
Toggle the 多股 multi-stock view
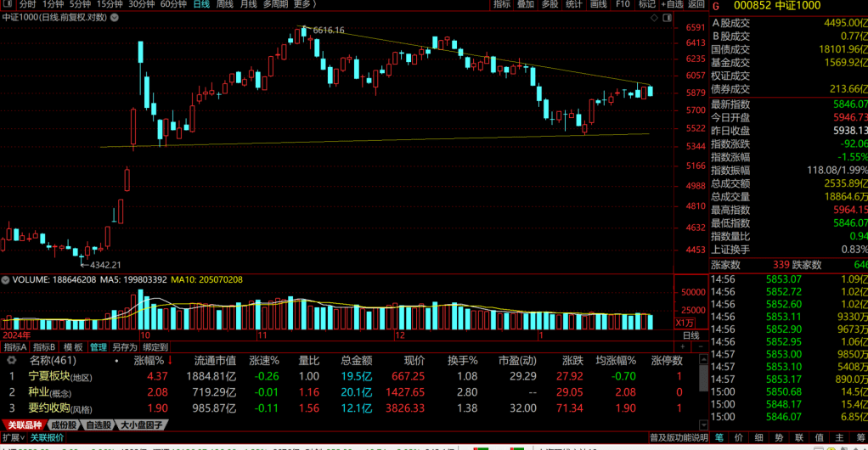click(550, 4)
